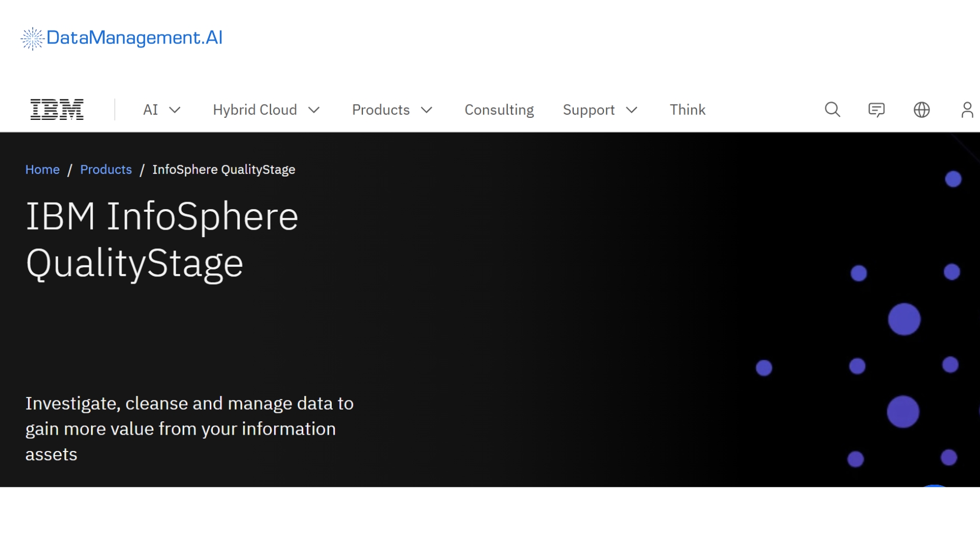The width and height of the screenshot is (980, 551).
Task: Click InfoSphere QualityStage breadcrumb text
Action: point(224,169)
